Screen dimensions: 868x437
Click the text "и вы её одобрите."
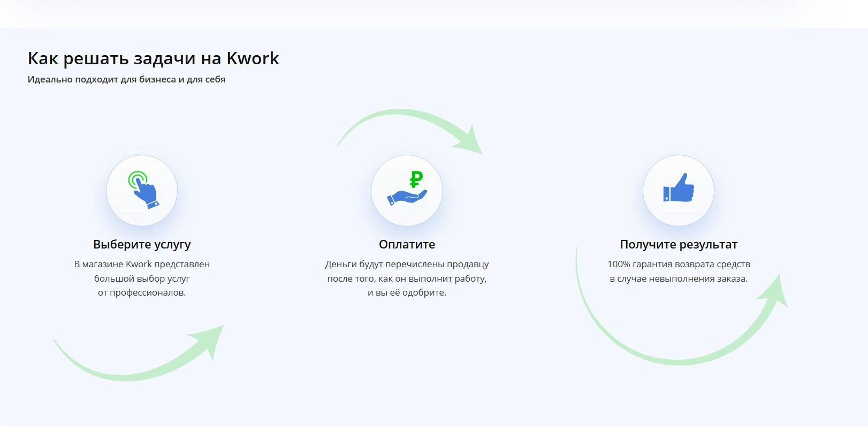(x=407, y=293)
